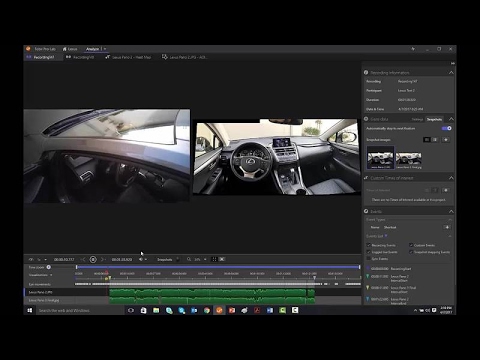The image size is (480, 360).
Task: Toggle the Logged live Events checkbox
Action: click(x=369, y=252)
